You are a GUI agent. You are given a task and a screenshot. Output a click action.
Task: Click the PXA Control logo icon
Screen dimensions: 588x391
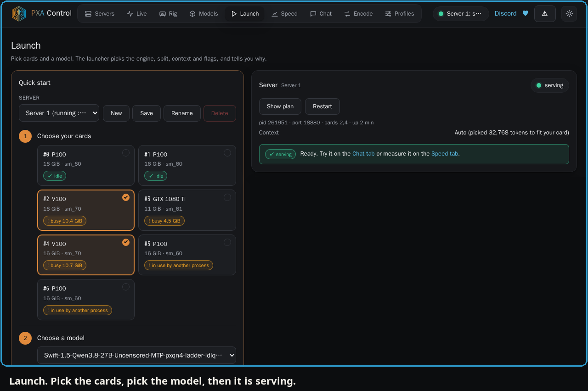tap(19, 14)
